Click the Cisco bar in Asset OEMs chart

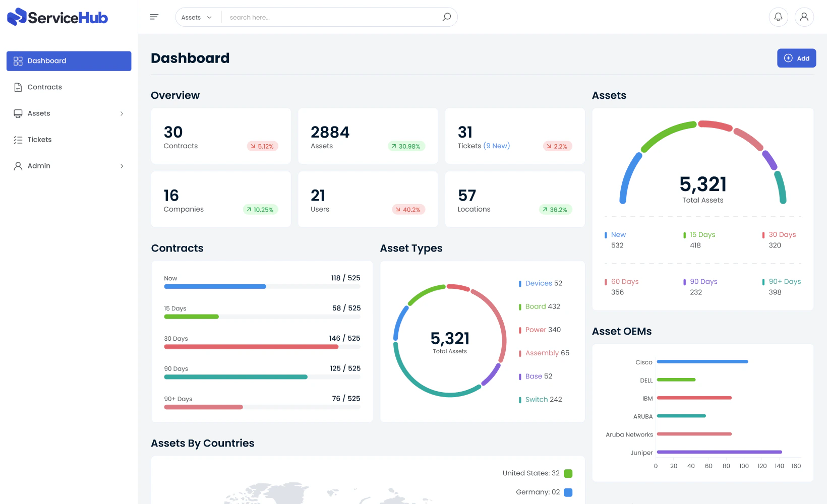pyautogui.click(x=702, y=361)
